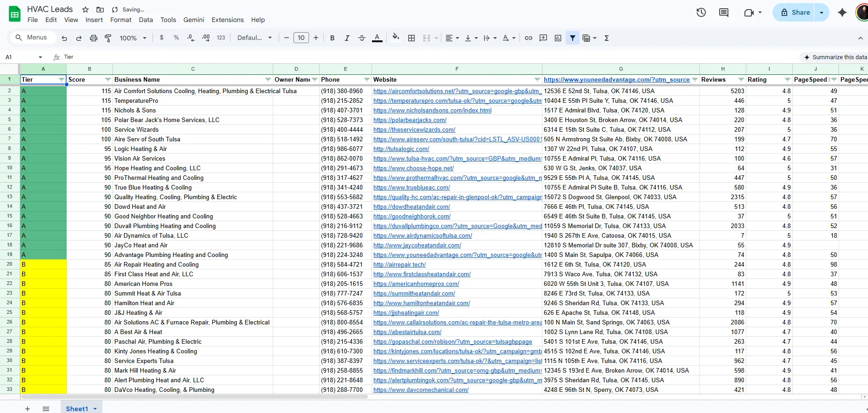Click the font size input field
868x413 pixels.
[x=301, y=38]
